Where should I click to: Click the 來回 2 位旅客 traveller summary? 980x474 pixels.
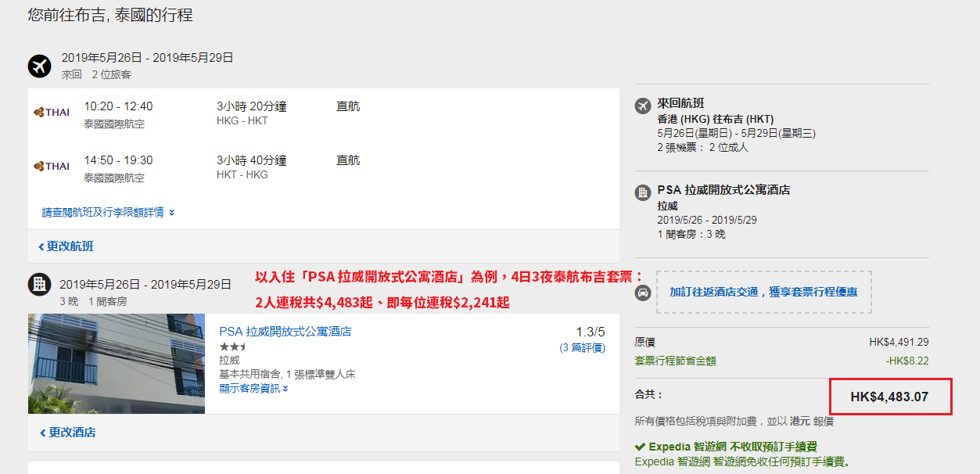(97, 75)
